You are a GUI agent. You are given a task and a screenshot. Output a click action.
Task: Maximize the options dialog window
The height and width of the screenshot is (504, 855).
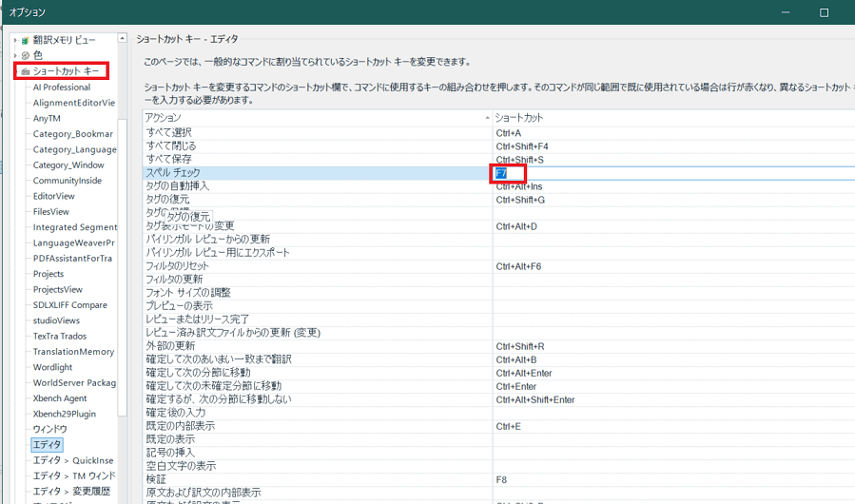(824, 12)
